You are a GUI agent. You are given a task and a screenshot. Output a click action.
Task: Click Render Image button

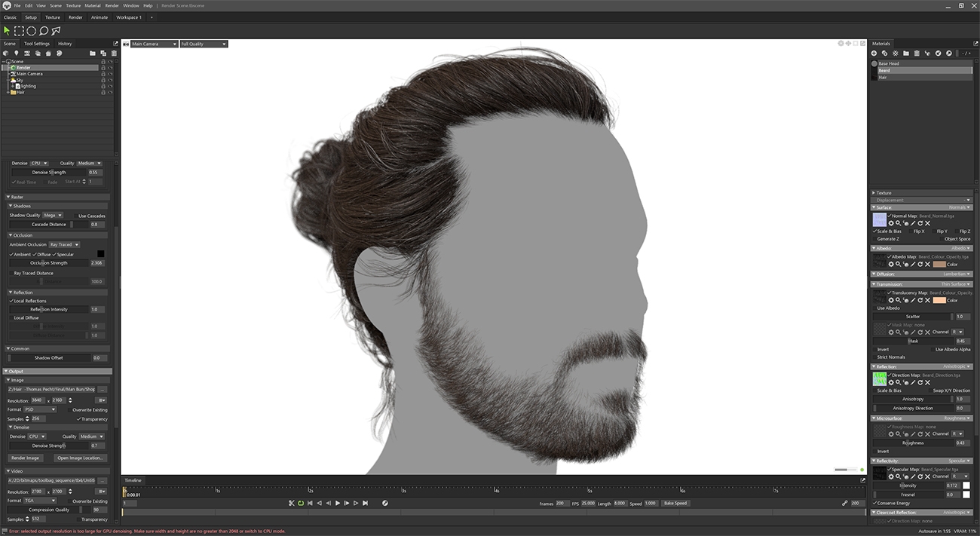tap(26, 458)
